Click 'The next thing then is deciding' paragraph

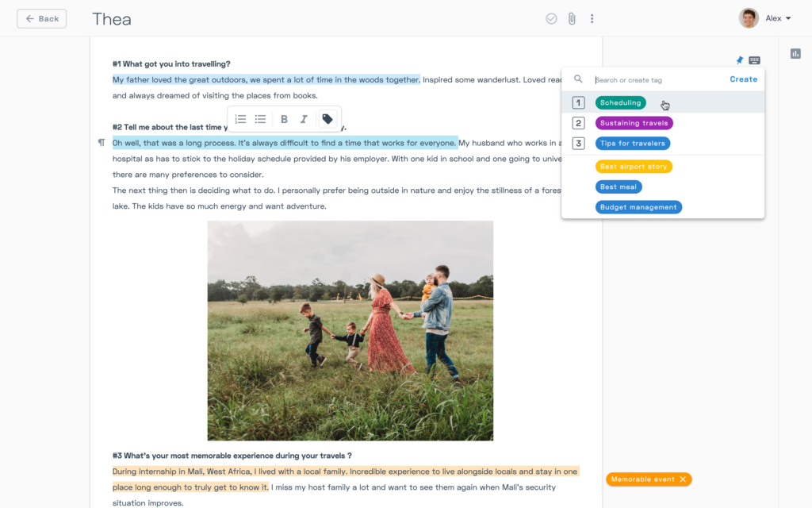336,198
